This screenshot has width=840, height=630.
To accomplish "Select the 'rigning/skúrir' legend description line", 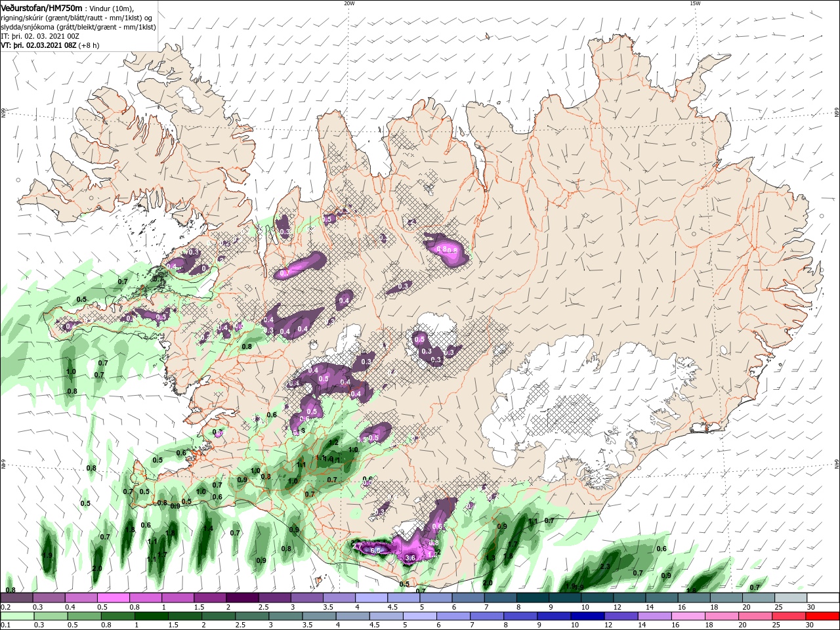I will (76, 17).
